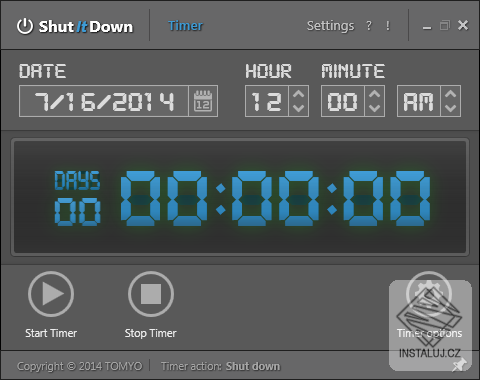Decrease the hour value with down arrow

[298, 108]
